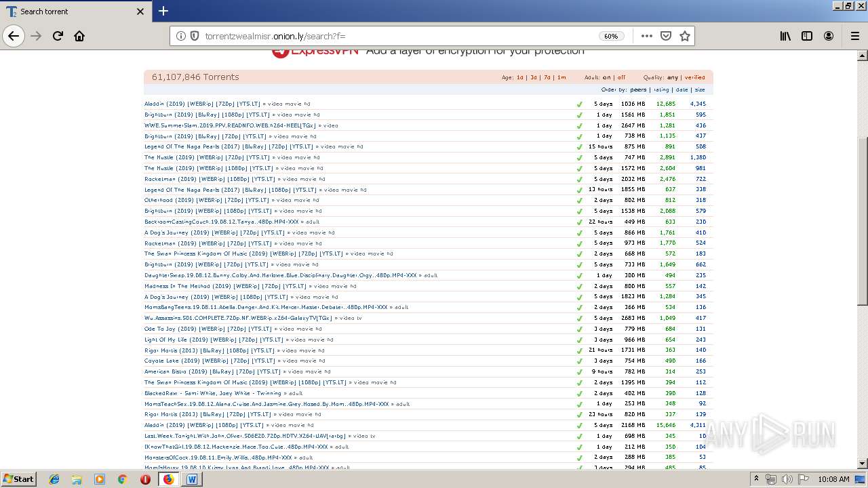Filter torrents by age 1d

[520, 78]
